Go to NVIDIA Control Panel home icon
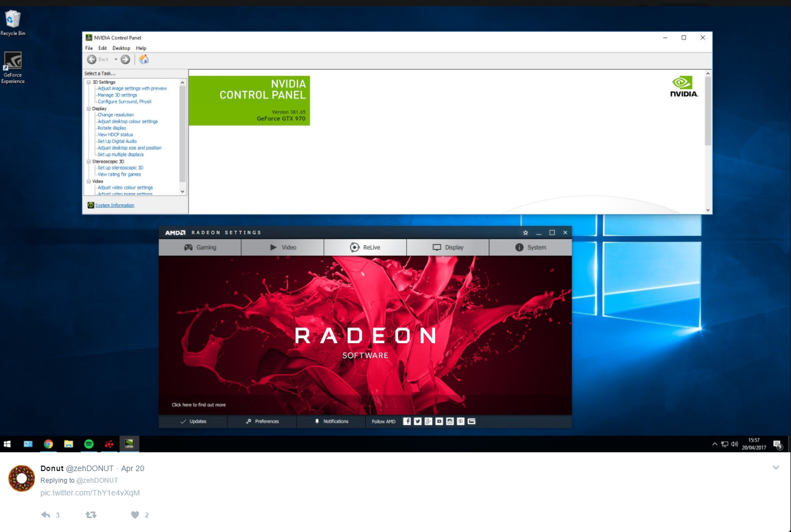 [144, 59]
